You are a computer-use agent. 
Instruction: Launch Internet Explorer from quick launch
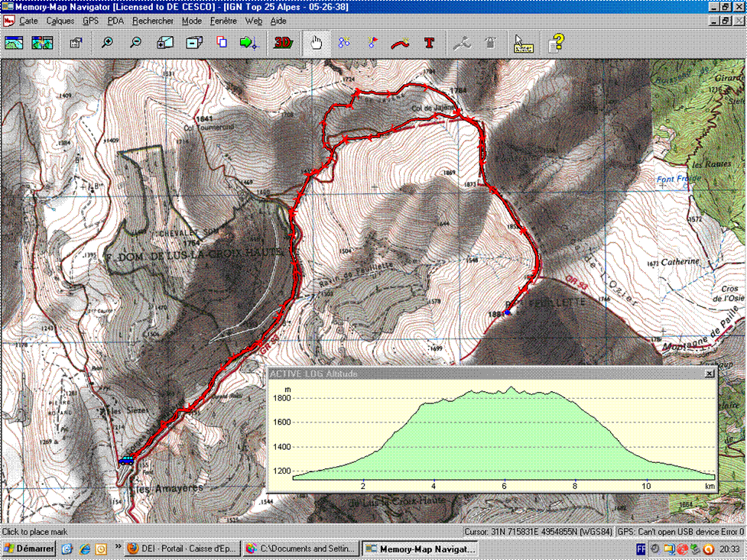click(x=84, y=549)
